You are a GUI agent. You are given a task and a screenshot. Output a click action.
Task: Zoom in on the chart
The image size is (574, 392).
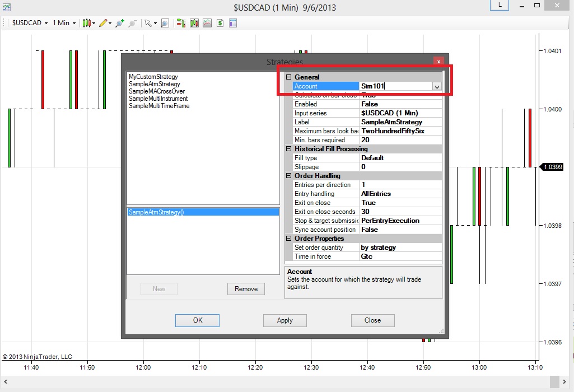coord(120,23)
